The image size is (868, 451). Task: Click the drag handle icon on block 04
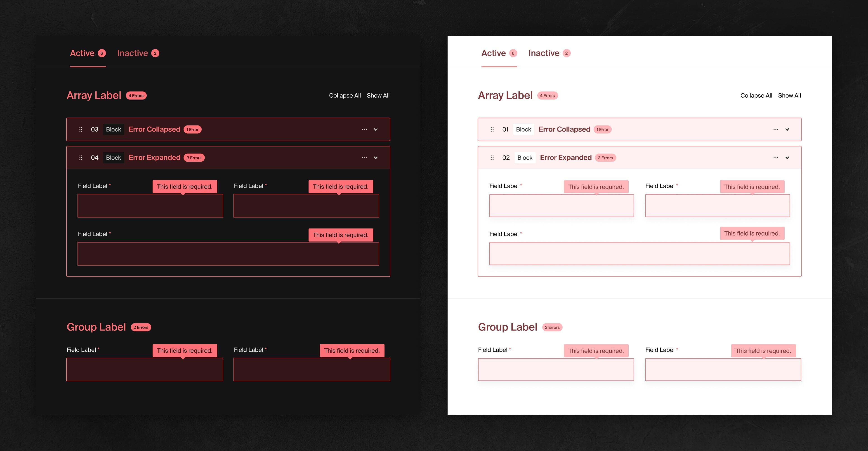80,157
